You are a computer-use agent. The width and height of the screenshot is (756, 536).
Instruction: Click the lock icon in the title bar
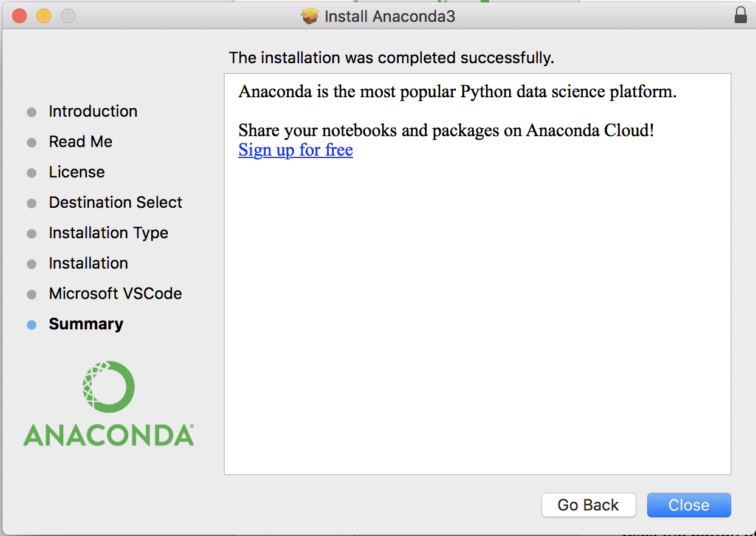pyautogui.click(x=741, y=15)
